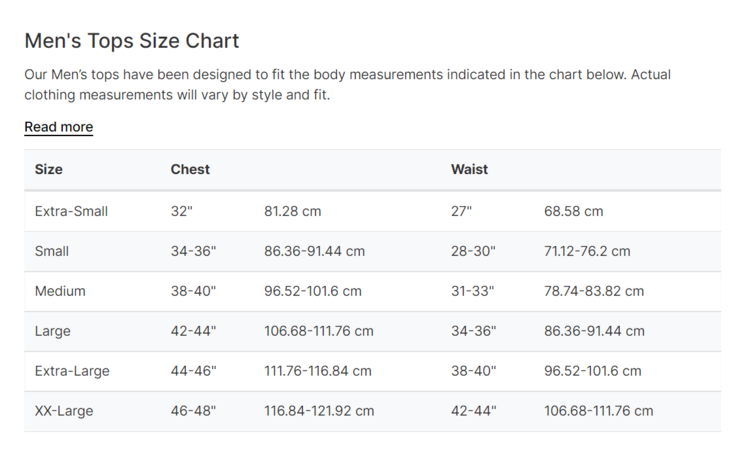Screen dimensions: 750x464
Task: Click the 68.58 cm waist value
Action: 574,212
